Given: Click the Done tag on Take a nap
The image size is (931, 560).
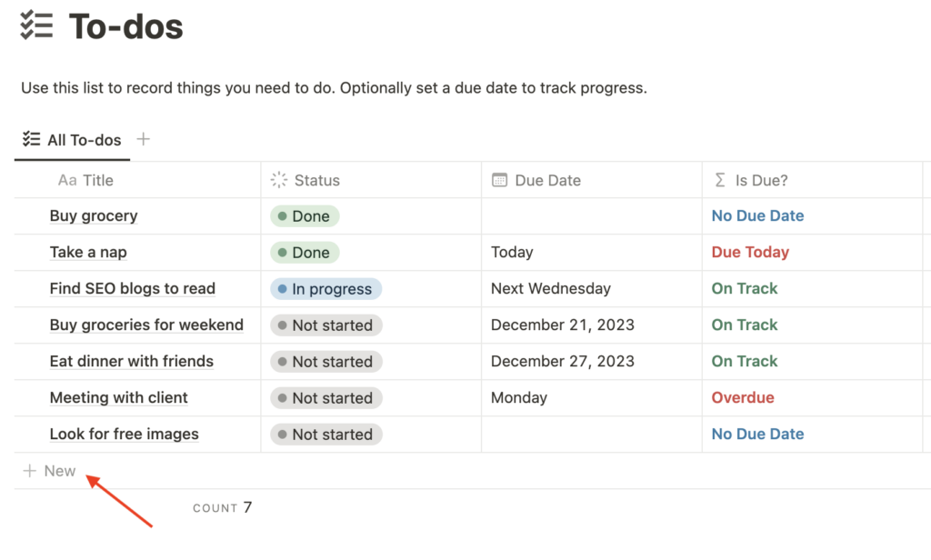Looking at the screenshot, I should coord(305,253).
